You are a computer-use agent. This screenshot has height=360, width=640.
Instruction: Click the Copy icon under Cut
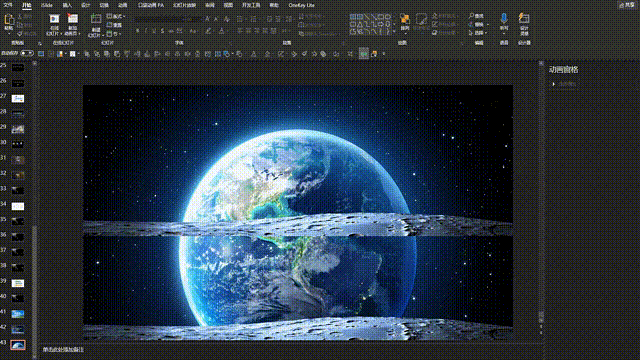point(20,25)
